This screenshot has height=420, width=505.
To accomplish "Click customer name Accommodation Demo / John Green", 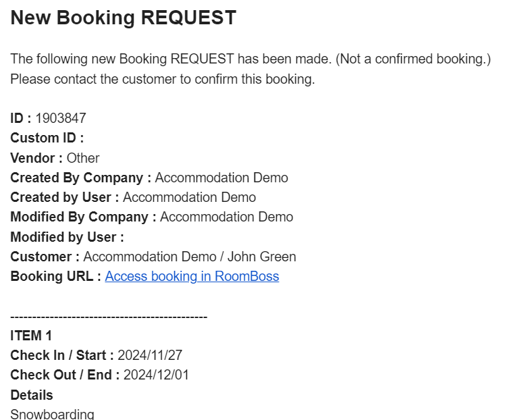I will (x=190, y=257).
